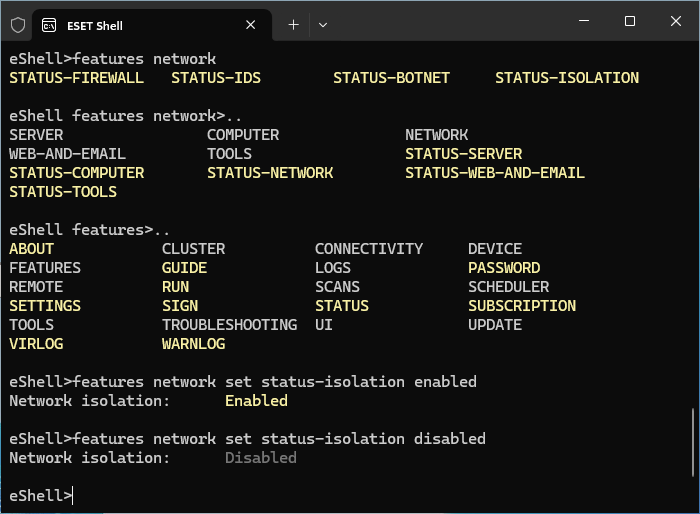Click the STATUS-ISOLATION text
The width and height of the screenshot is (700, 514).
(567, 78)
